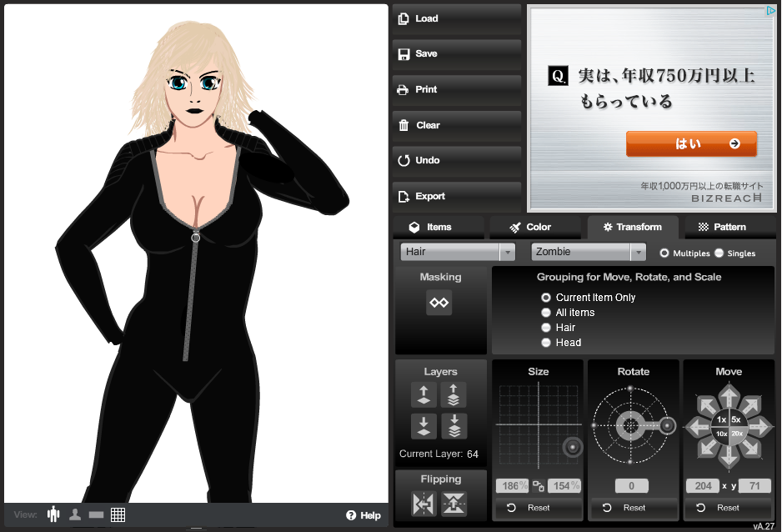
Task: Switch to the Color tab
Action: pos(530,227)
